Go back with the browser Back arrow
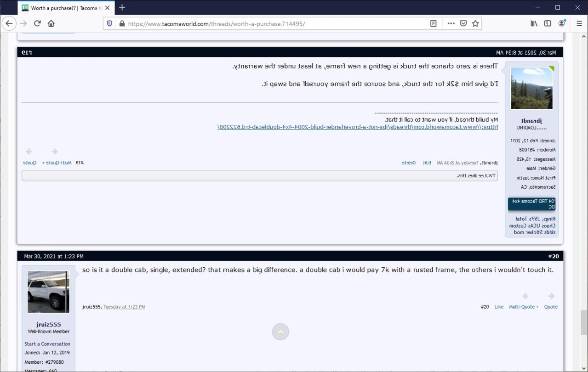The image size is (588, 372). coord(9,23)
